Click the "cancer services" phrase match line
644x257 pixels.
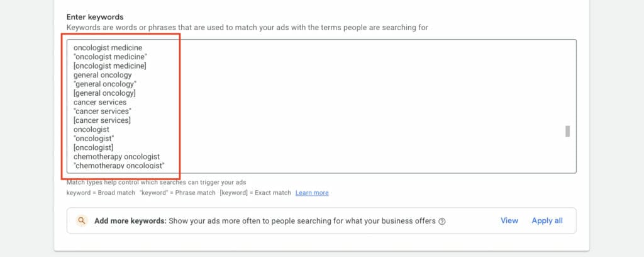(103, 111)
